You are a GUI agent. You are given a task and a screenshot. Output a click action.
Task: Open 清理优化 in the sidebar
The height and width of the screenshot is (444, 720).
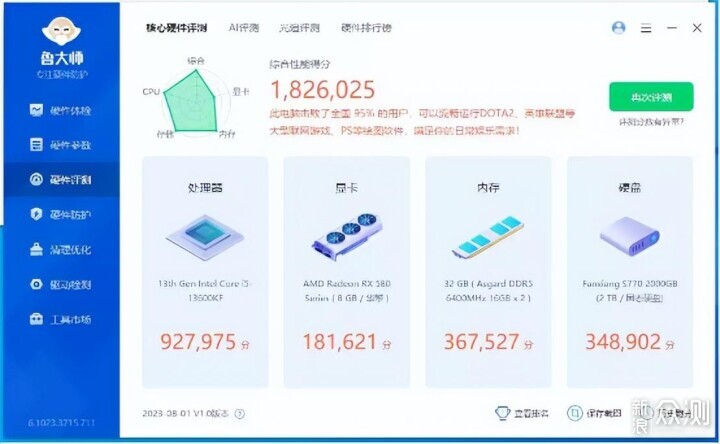(61, 249)
